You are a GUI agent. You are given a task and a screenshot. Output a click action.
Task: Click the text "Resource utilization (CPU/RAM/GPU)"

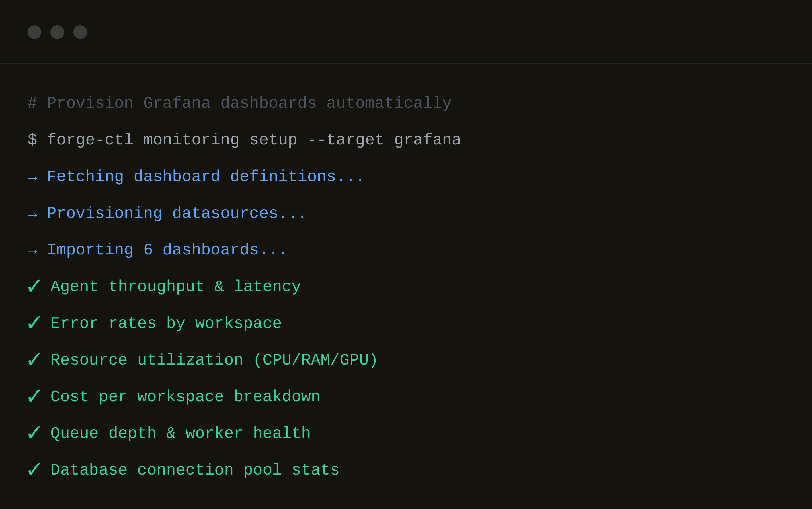tap(214, 360)
